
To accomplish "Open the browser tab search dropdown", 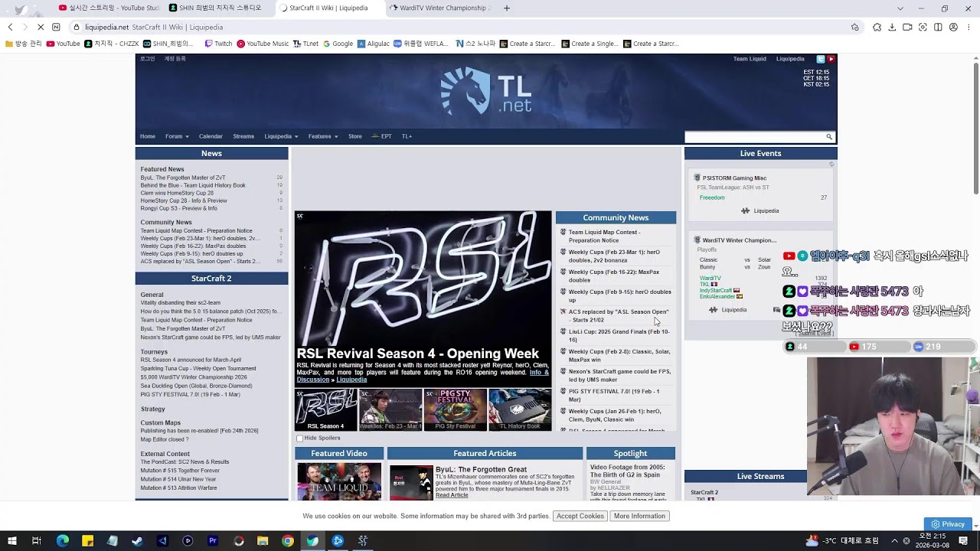I will point(900,8).
